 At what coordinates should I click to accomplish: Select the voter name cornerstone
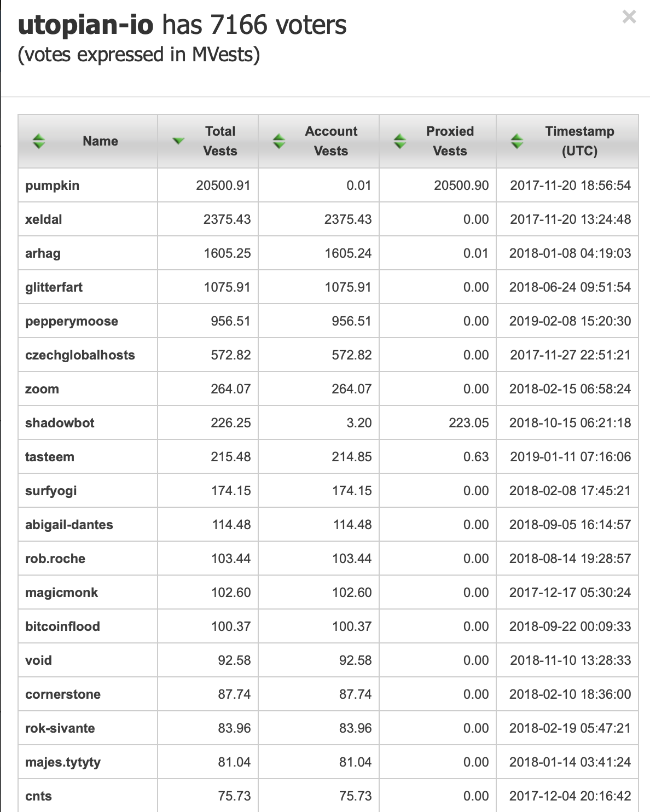tap(63, 694)
